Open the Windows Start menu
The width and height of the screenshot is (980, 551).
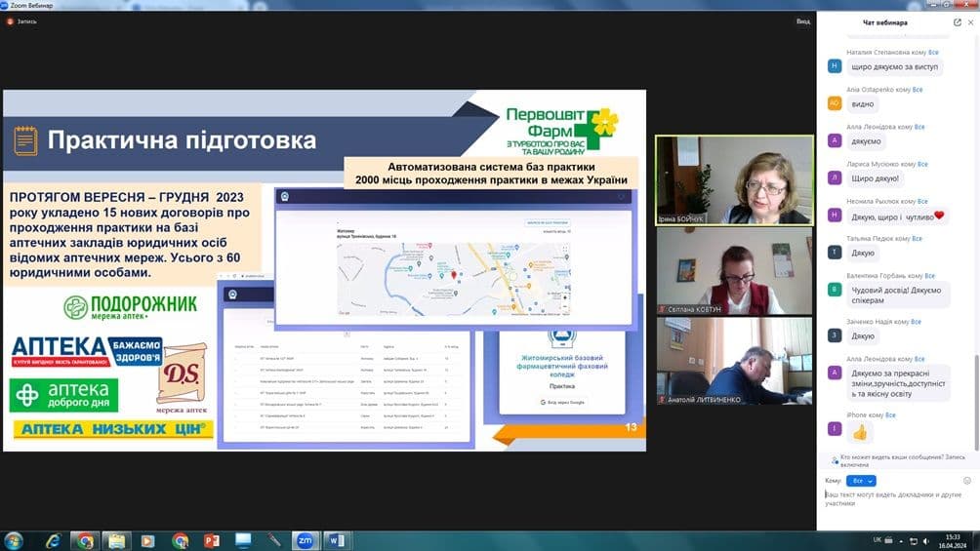(13, 540)
